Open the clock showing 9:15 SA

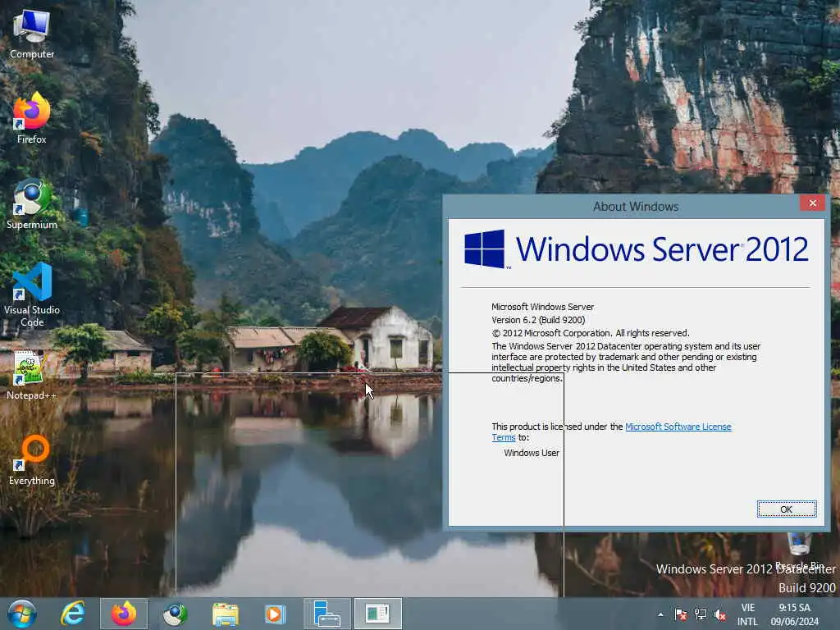click(x=794, y=614)
